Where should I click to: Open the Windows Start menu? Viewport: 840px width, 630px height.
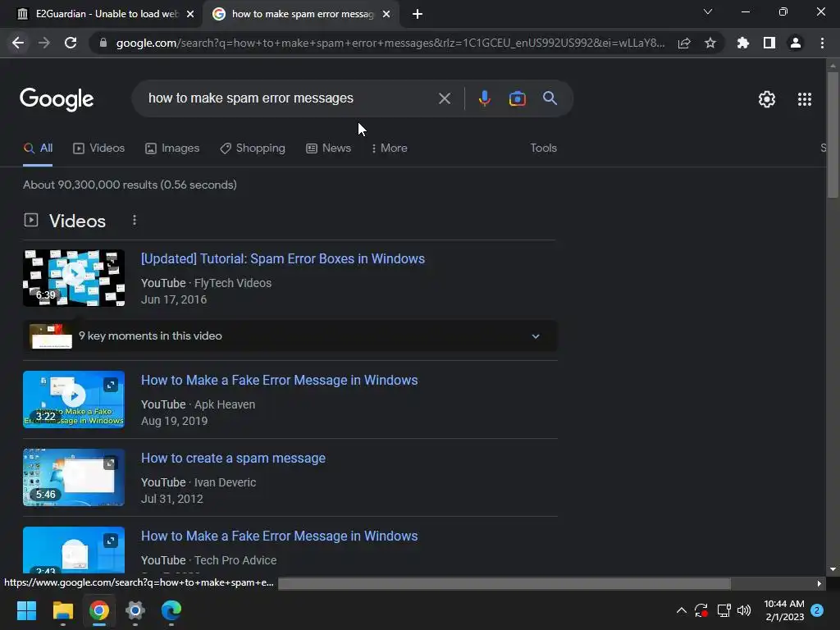[26, 610]
